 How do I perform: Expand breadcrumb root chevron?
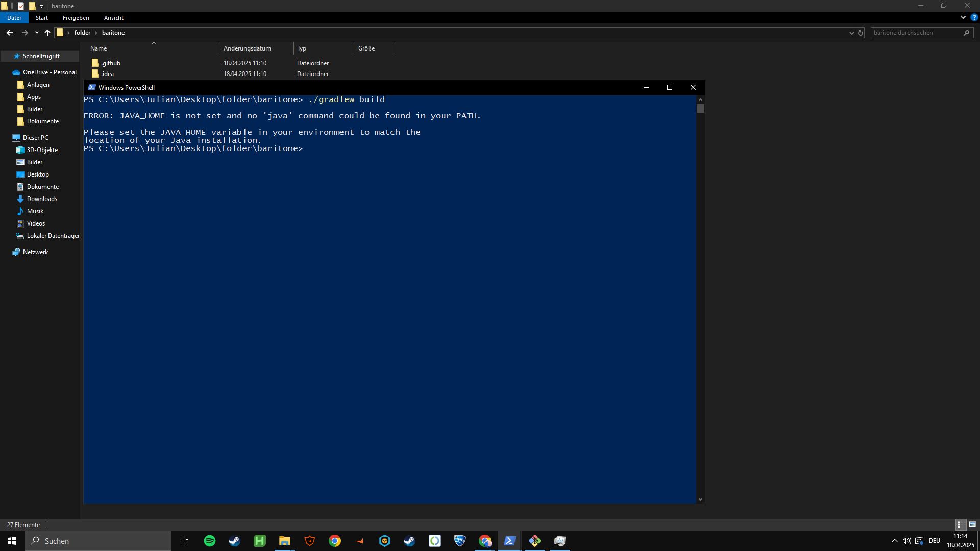coord(68,33)
